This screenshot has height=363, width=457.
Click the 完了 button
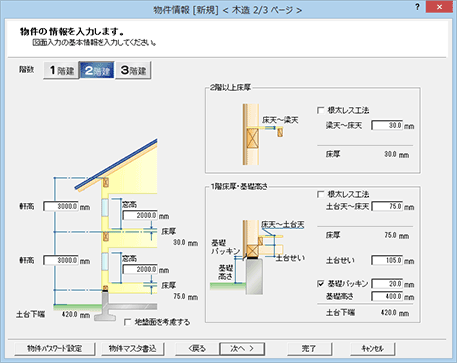[x=309, y=349]
